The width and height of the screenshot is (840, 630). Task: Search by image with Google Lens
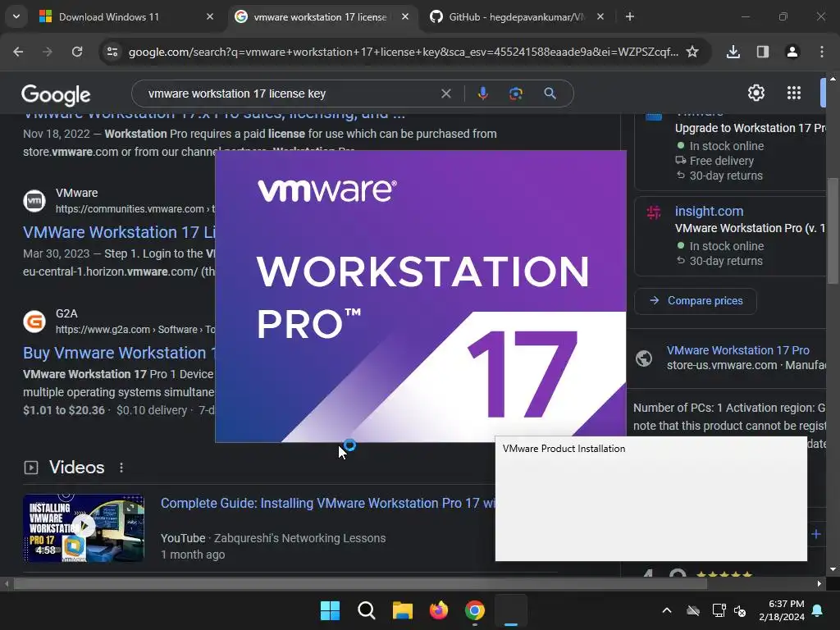click(x=516, y=94)
